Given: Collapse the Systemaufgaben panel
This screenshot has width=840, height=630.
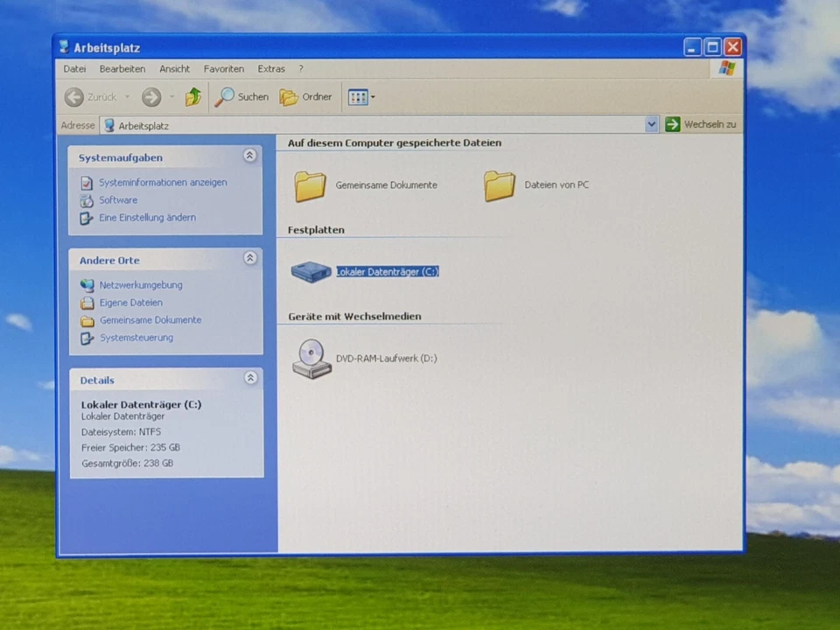Looking at the screenshot, I should pos(249,156).
